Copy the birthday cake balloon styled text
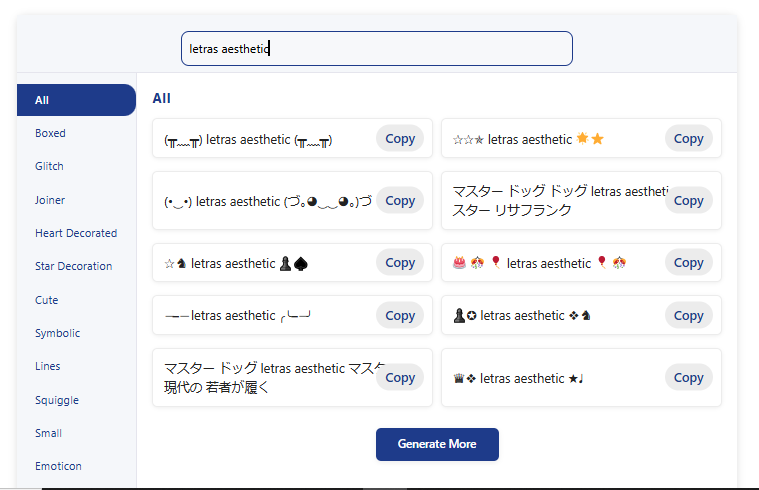 688,263
